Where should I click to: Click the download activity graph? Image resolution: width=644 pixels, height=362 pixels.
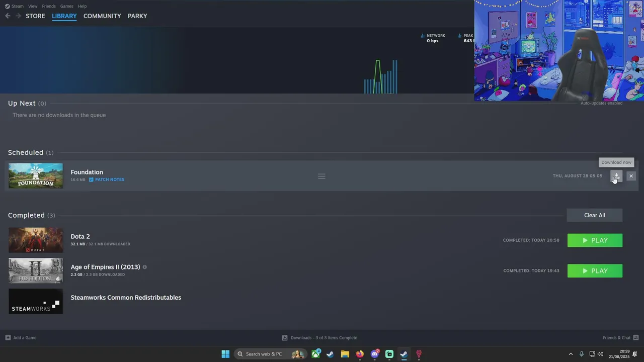(x=381, y=76)
